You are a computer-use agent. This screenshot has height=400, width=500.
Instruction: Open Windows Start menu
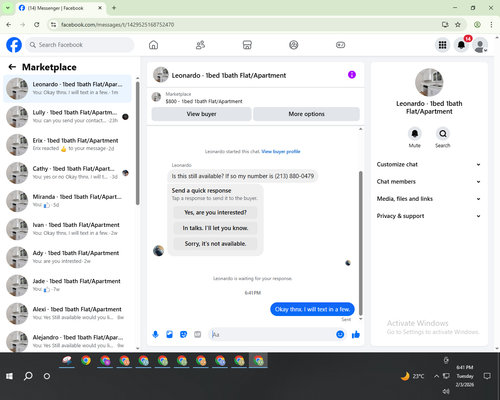click(x=9, y=376)
